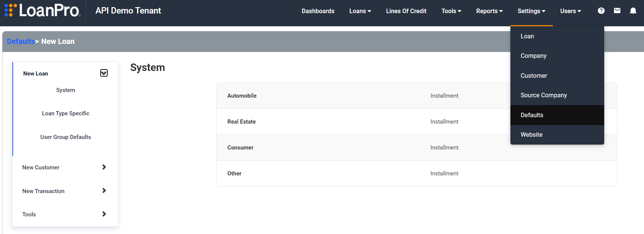Click Installment in the Other row
The image size is (644, 234).
point(444,174)
